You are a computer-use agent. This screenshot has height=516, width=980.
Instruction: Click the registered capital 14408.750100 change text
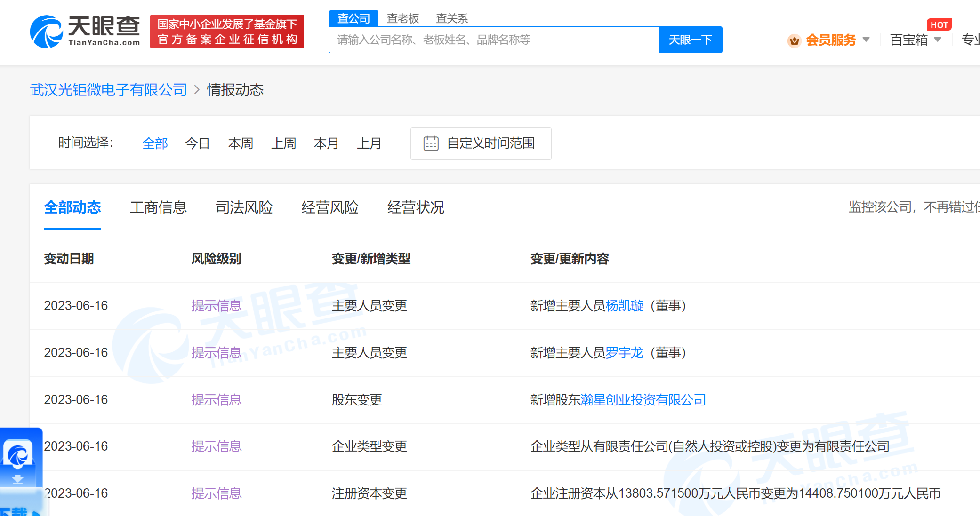[735, 493]
